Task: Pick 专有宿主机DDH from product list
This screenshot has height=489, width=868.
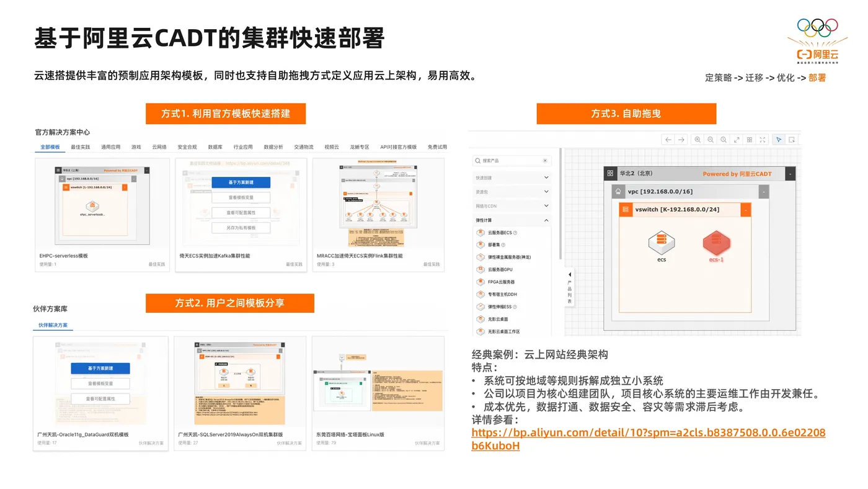Action: click(497, 294)
